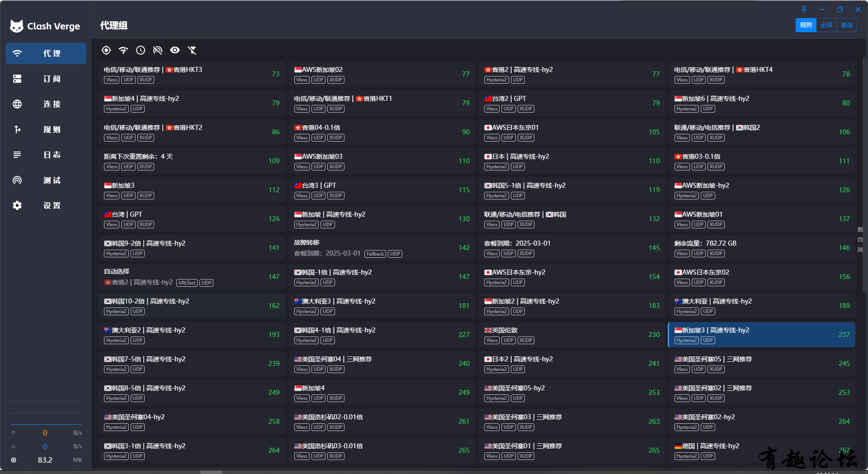Screen dimensions: 868x474
Task: Click the XUDP tag on AWS新加坡03
Action: [x=335, y=167]
